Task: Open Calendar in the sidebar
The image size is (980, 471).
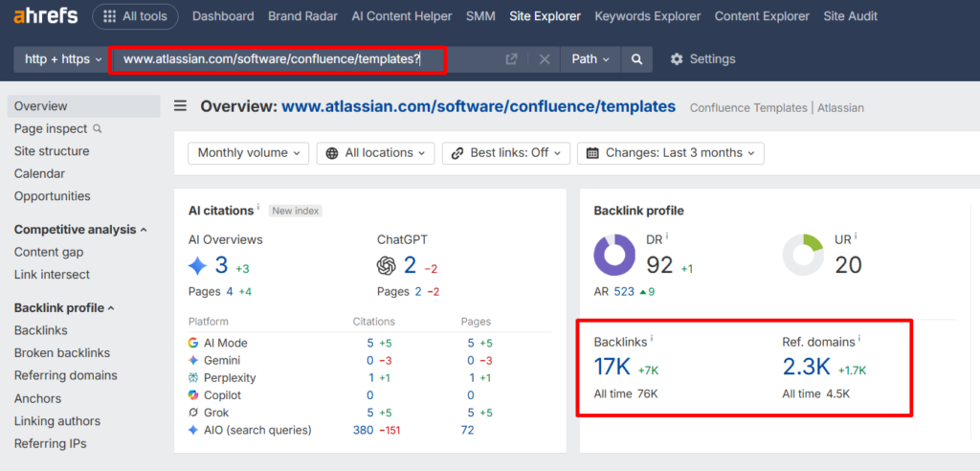Action: (x=39, y=174)
